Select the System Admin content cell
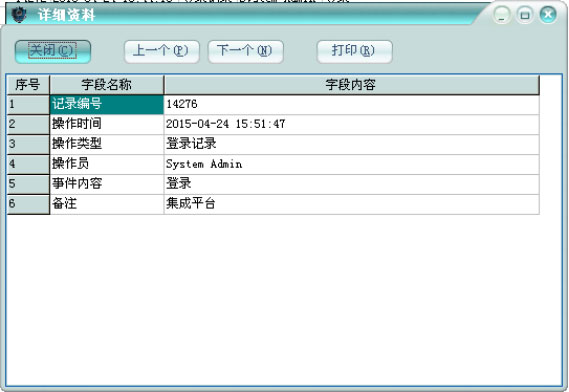This screenshot has width=569, height=392. pos(351,164)
